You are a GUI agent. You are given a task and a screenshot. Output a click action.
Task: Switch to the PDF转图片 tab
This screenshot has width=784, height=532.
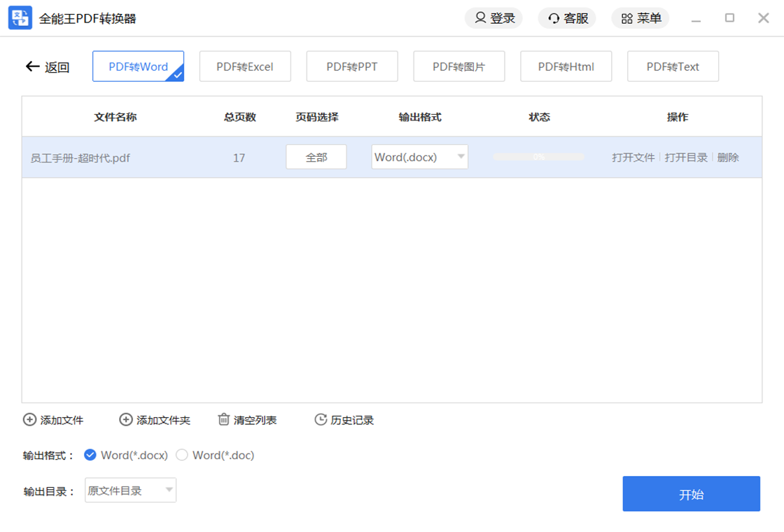459,66
